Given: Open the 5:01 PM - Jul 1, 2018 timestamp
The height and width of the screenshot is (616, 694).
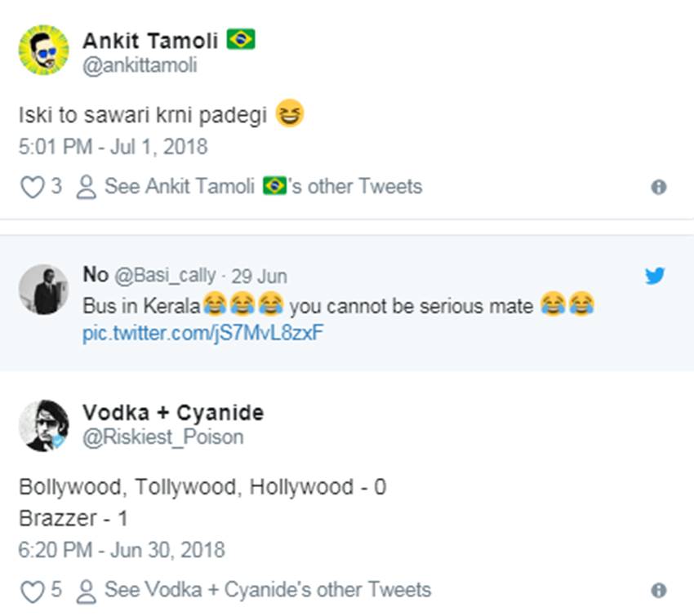Looking at the screenshot, I should click(113, 148).
